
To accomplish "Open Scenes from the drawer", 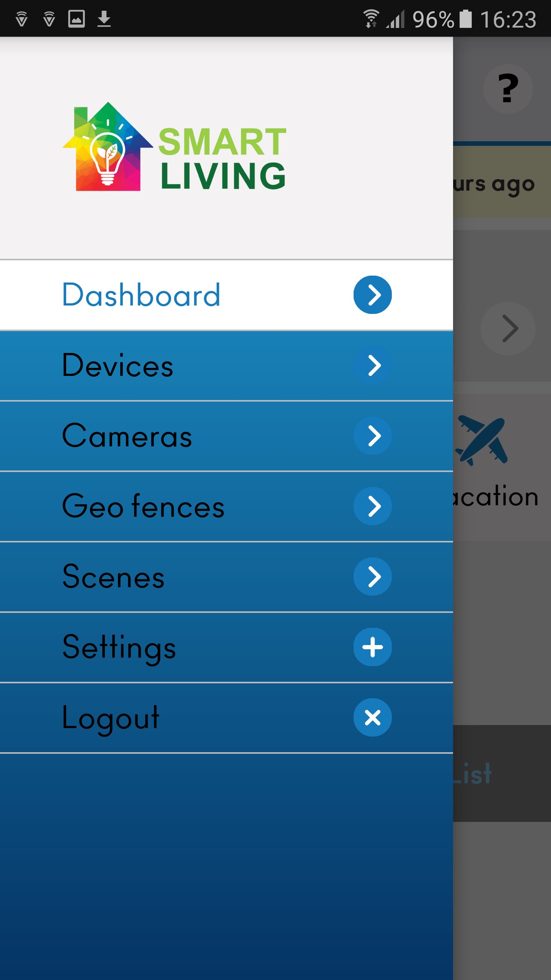I will point(114,577).
